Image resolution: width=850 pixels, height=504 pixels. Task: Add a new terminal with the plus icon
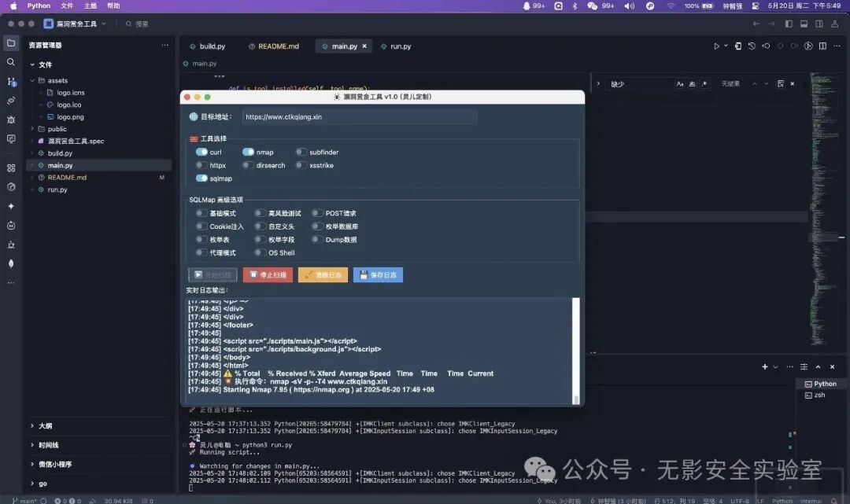click(765, 367)
